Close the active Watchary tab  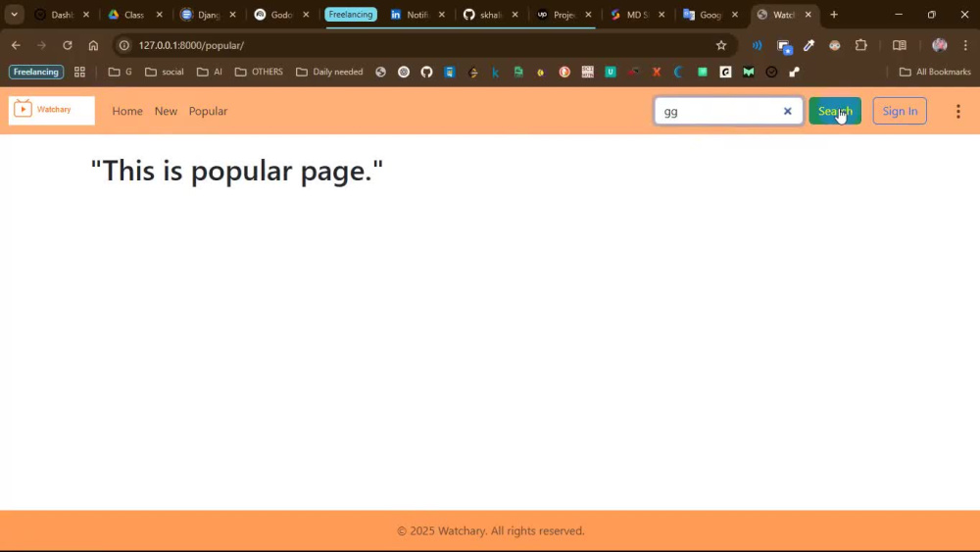coord(808,15)
